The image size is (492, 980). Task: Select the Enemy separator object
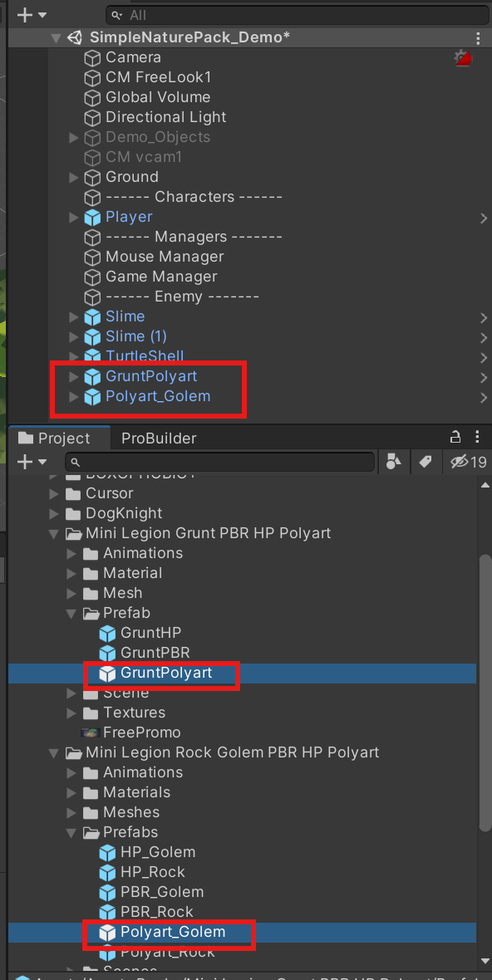[182, 296]
